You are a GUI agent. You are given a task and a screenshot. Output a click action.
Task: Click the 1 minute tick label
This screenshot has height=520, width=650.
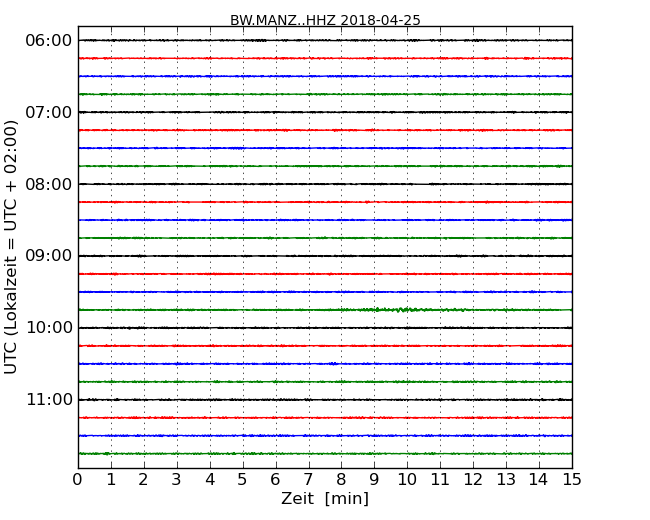point(111,480)
